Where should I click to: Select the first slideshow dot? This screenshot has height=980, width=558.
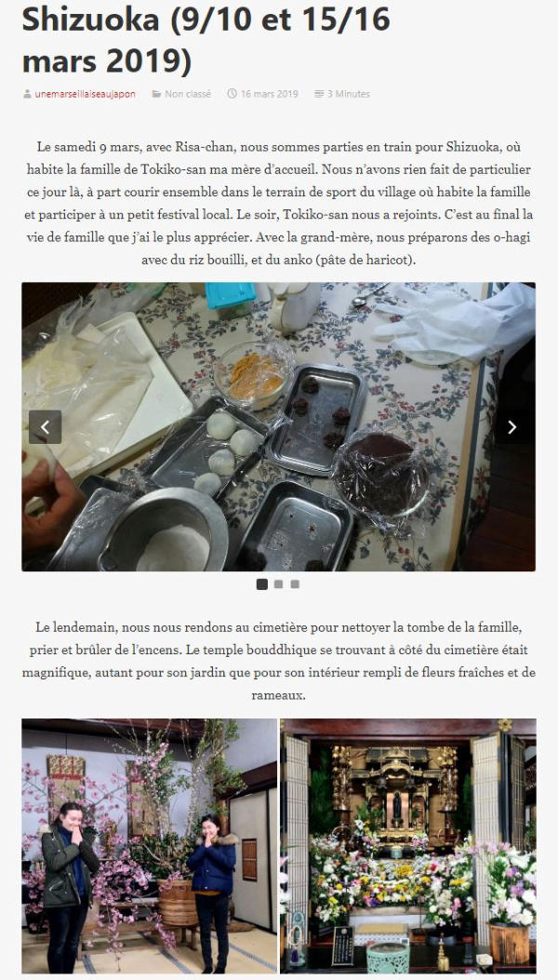coord(262,584)
